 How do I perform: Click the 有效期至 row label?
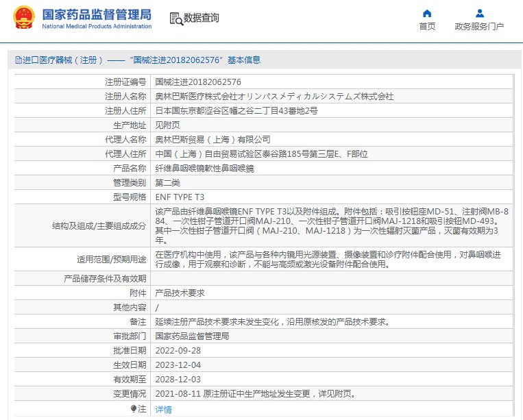click(130, 380)
